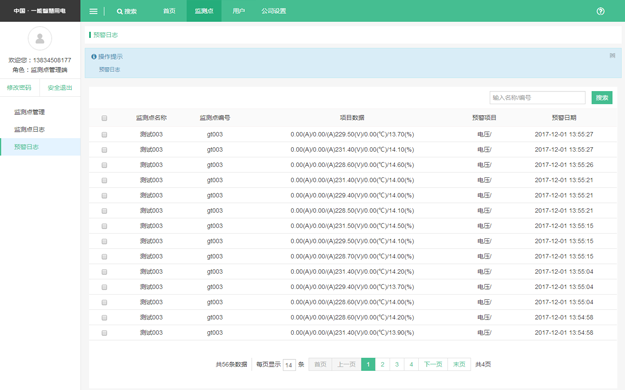Switch to the 首页 tab
Screen dimensions: 625x390
(169, 11)
